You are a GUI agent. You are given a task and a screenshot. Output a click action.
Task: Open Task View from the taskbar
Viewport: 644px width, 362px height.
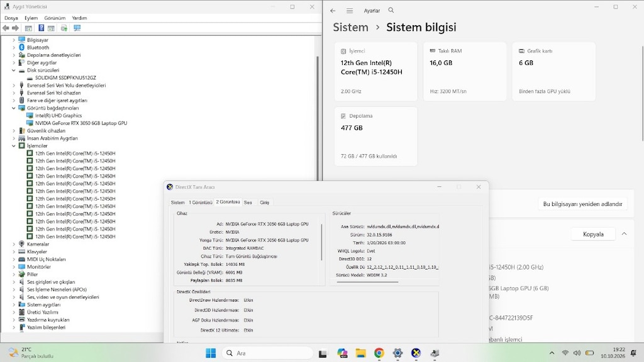coord(323,353)
